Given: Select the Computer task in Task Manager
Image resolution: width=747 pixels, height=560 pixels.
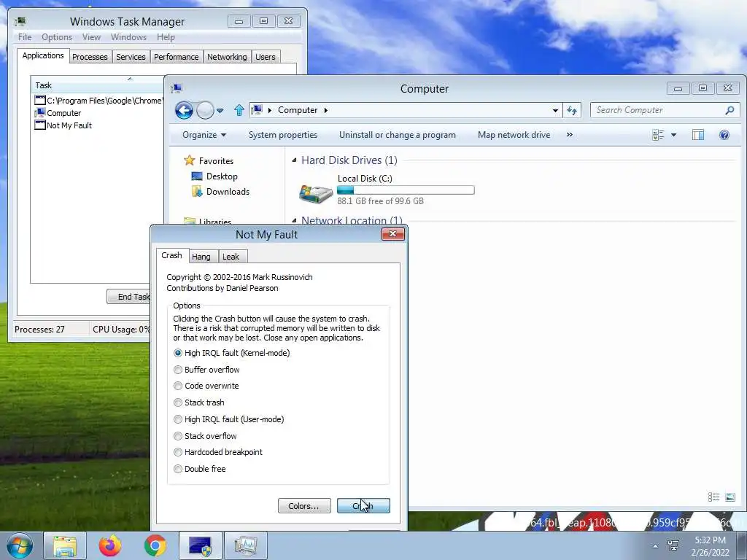Looking at the screenshot, I should (98, 113).
